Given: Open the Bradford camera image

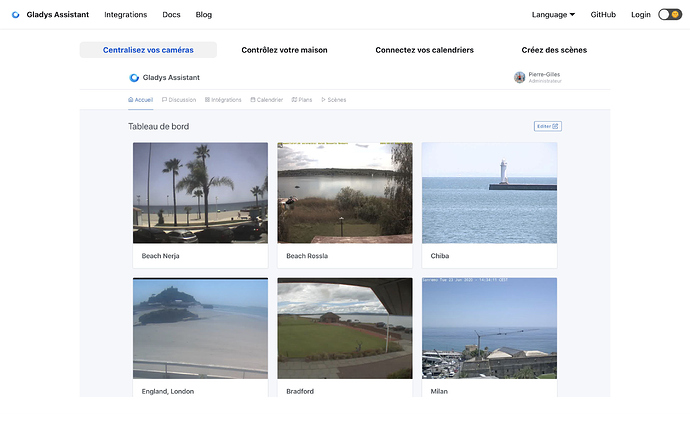Looking at the screenshot, I should tap(345, 328).
